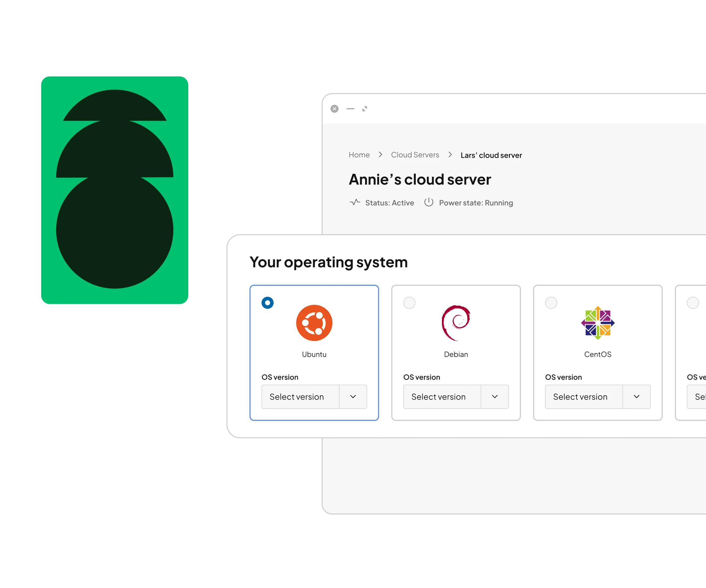Open Cloud Servers breadcrumb link
The image size is (706, 588).
click(x=415, y=155)
